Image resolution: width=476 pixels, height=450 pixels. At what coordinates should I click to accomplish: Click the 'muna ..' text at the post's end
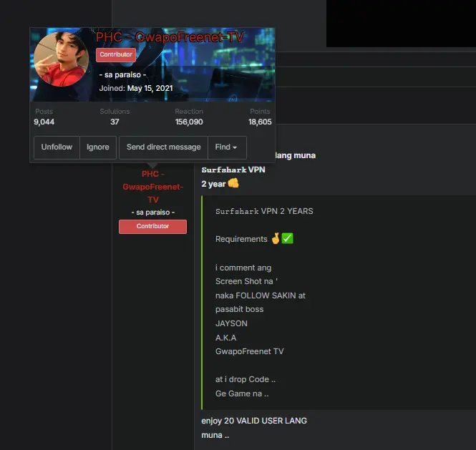[215, 435]
